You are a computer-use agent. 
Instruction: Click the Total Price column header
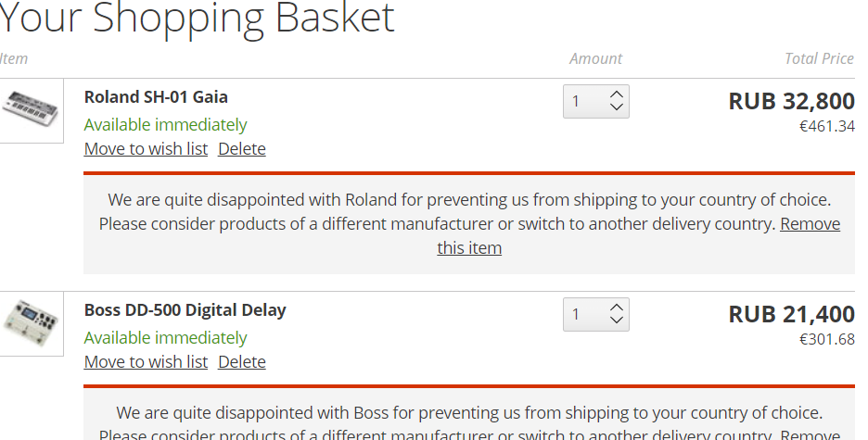[x=819, y=58]
